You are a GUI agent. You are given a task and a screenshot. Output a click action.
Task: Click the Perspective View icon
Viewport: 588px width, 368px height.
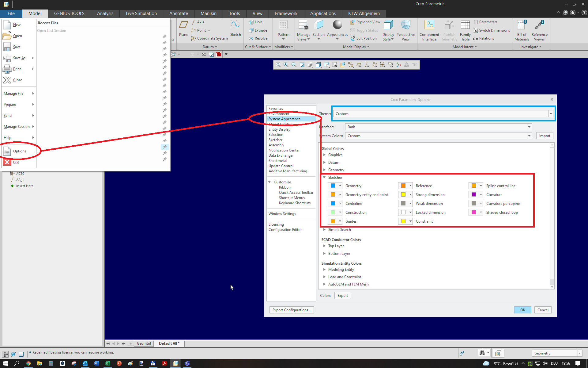[x=406, y=25]
